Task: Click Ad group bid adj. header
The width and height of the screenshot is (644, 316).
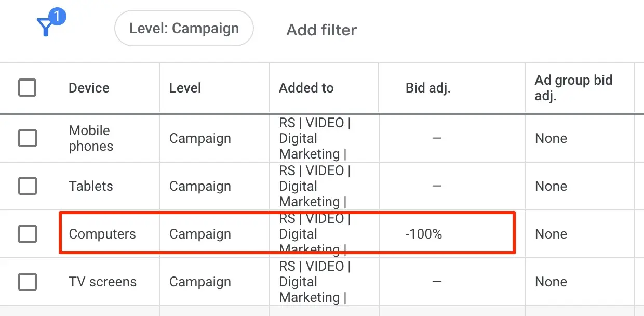Action: click(573, 88)
